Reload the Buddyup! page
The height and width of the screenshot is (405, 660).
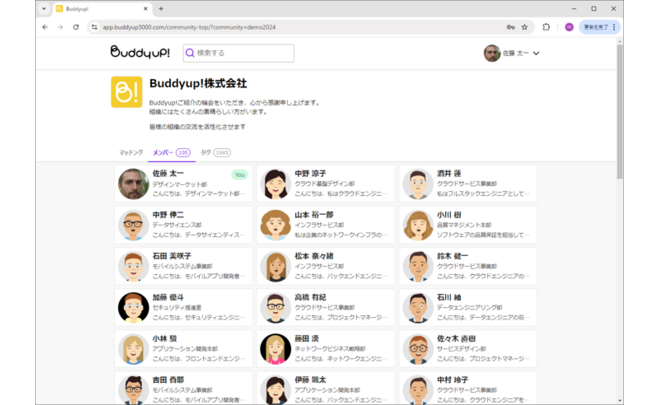[76, 27]
